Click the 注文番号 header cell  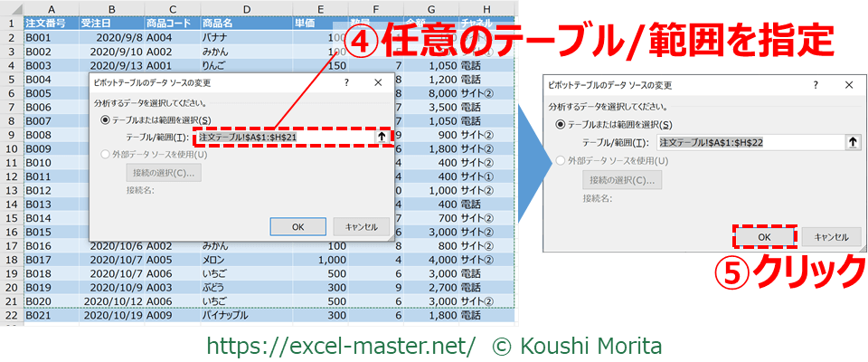pyautogui.click(x=50, y=23)
